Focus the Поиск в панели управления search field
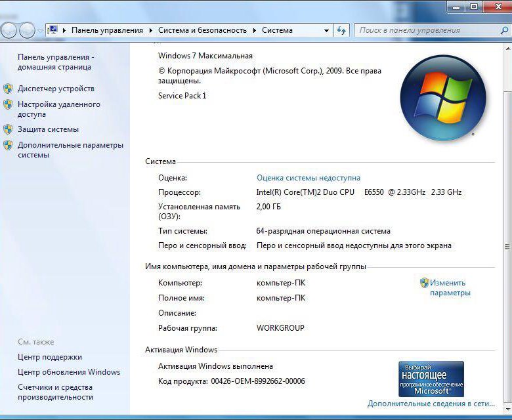 (x=423, y=30)
